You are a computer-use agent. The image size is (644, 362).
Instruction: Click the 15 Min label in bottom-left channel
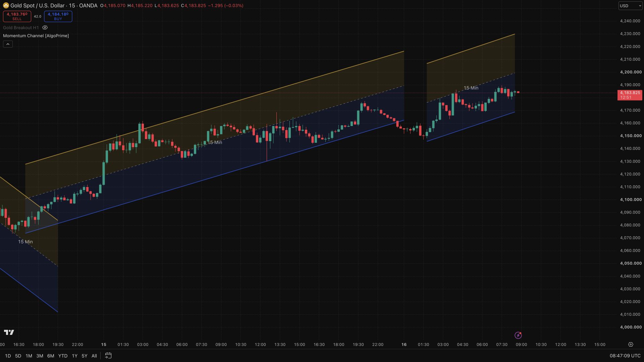[25, 242]
